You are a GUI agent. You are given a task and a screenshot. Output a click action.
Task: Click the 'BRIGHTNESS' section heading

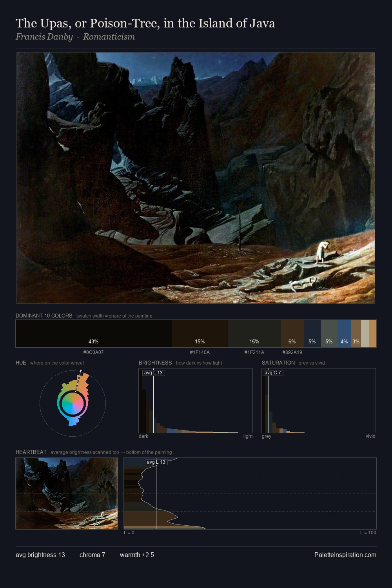(x=155, y=363)
